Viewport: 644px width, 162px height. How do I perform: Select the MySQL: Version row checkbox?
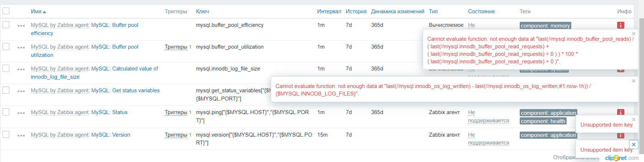pos(6,134)
